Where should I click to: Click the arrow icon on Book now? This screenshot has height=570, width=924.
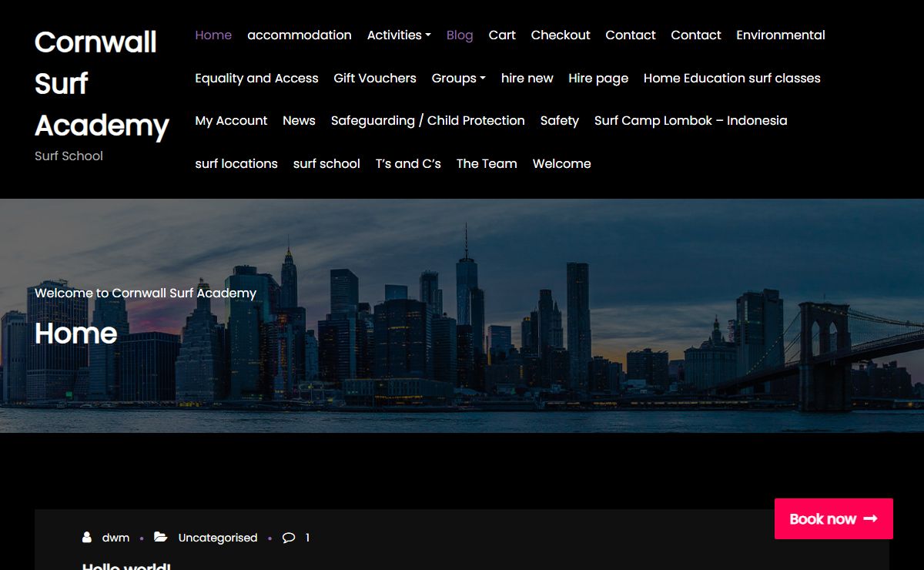coord(871,518)
